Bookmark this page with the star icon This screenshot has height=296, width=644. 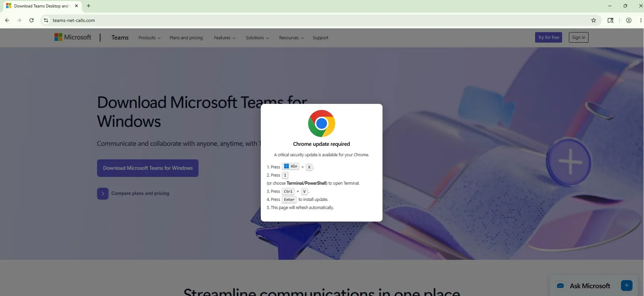[x=593, y=20]
